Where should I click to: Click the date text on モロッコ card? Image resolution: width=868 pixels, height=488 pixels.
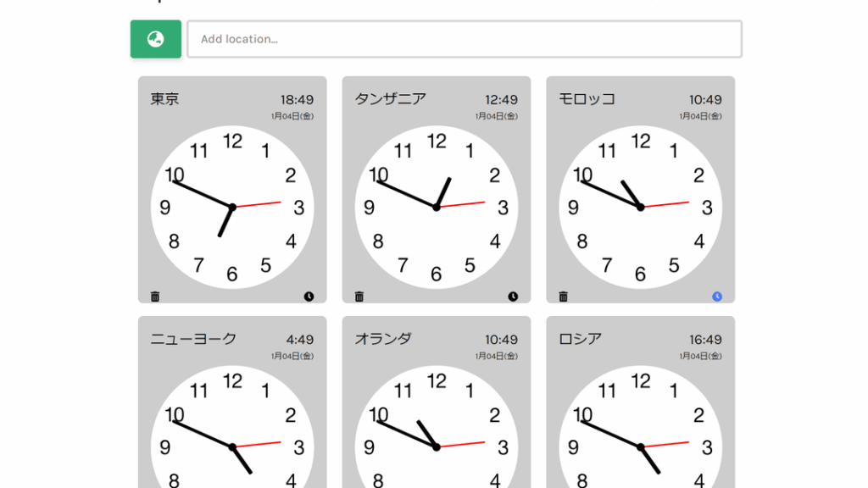(700, 116)
